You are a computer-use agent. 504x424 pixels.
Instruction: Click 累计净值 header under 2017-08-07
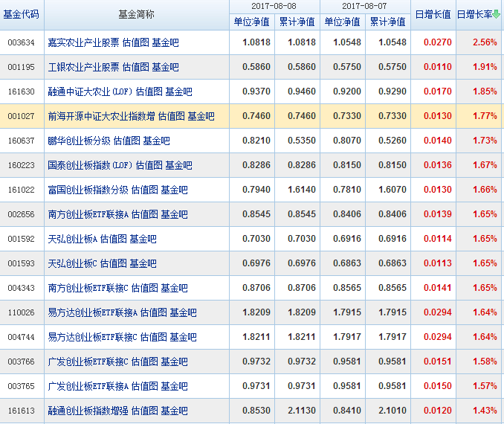[x=387, y=22]
